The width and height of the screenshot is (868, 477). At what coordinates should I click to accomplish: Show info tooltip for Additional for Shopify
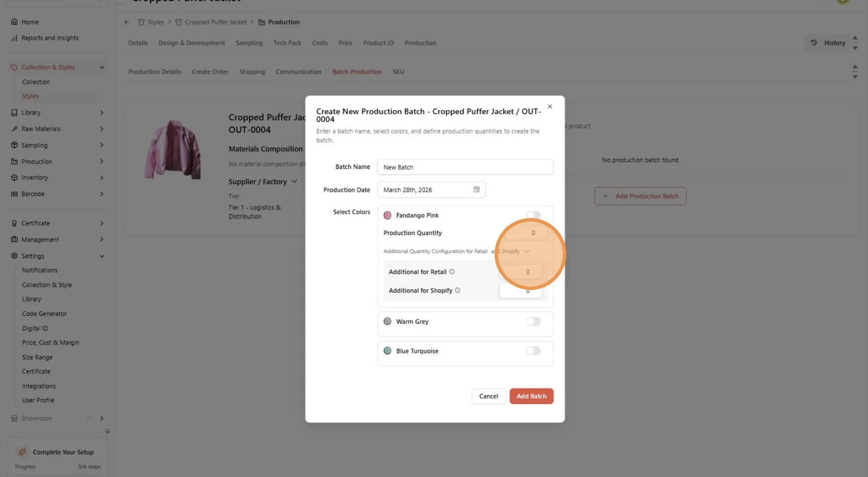(x=458, y=290)
